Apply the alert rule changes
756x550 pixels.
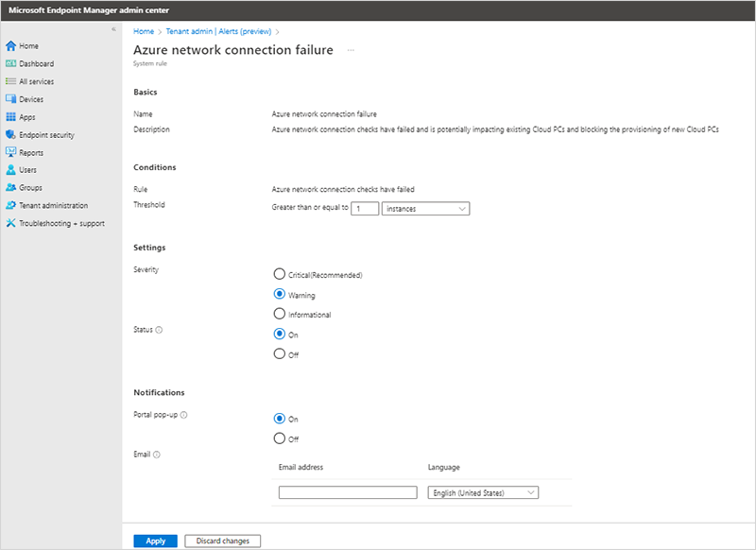pyautogui.click(x=156, y=541)
